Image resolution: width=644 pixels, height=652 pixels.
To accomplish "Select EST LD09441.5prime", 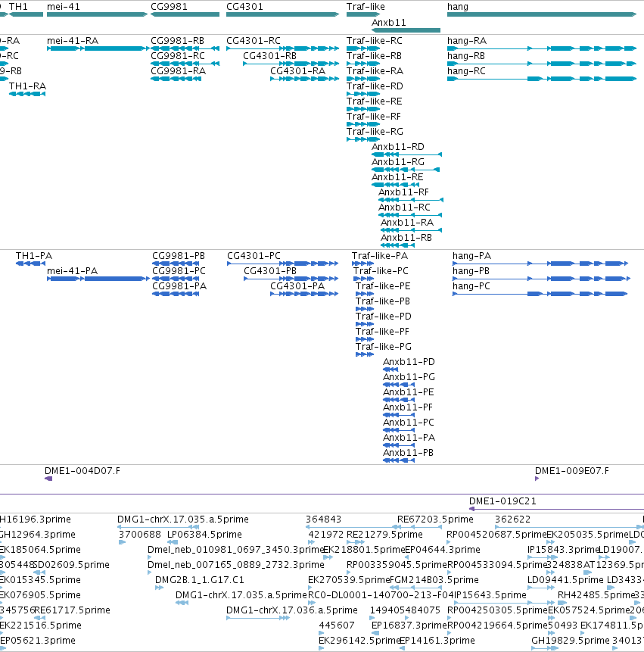I will (x=541, y=588).
